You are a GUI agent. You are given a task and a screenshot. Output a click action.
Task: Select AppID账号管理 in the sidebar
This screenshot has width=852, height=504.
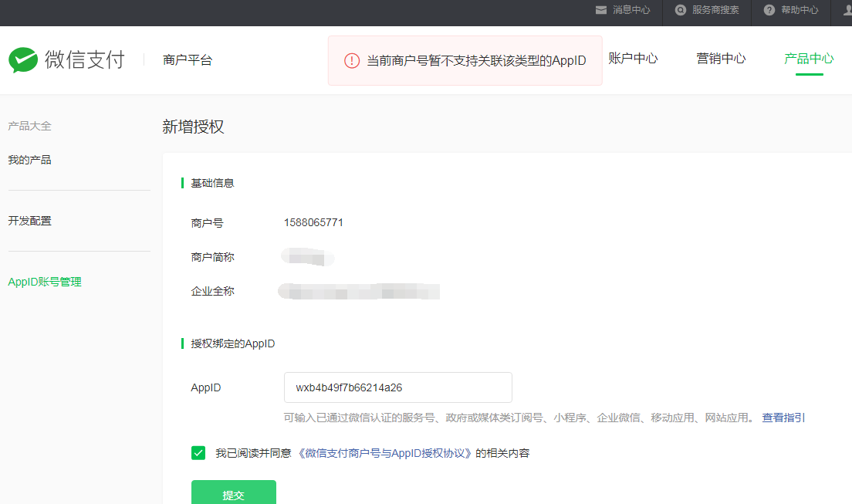(x=45, y=282)
